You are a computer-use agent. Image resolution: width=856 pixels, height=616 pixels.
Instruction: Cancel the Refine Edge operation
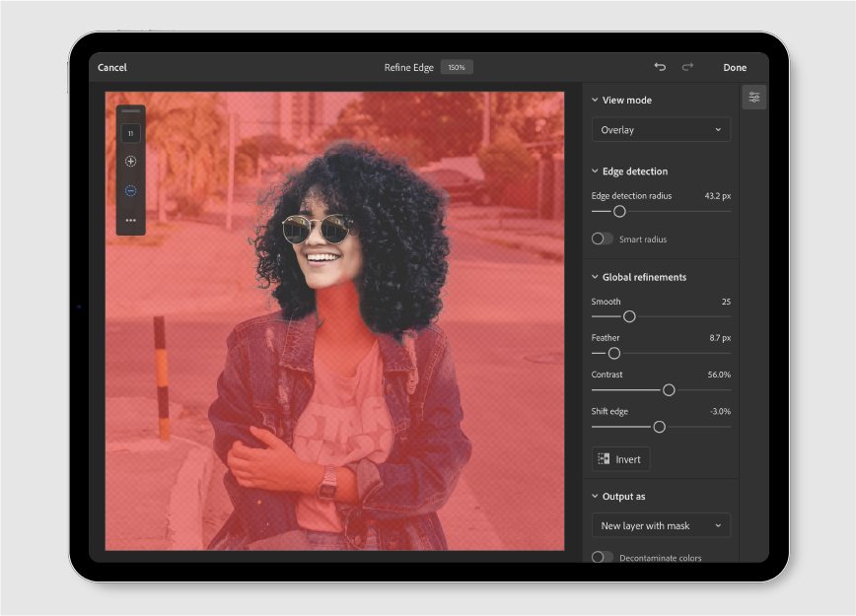click(x=111, y=67)
